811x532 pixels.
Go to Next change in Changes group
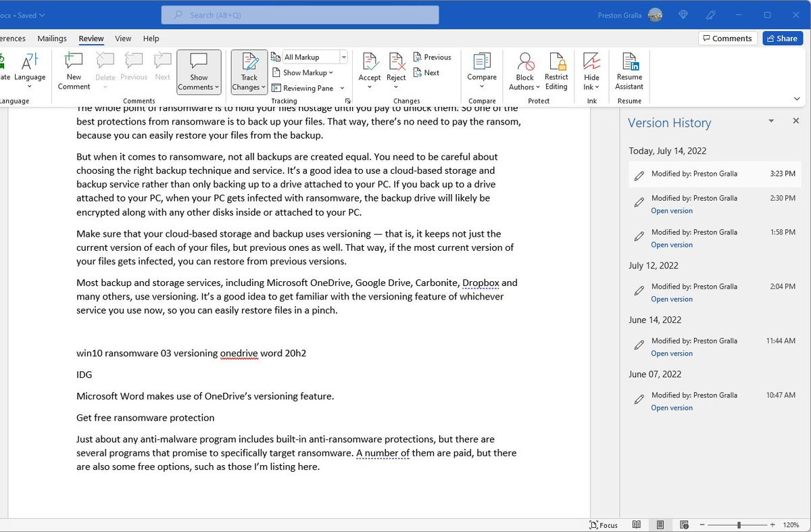tap(426, 72)
